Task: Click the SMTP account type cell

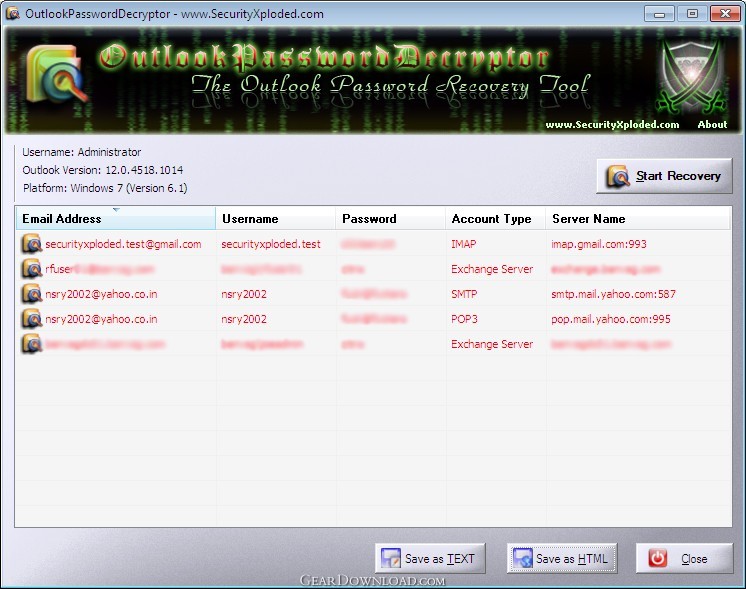Action: tap(464, 294)
